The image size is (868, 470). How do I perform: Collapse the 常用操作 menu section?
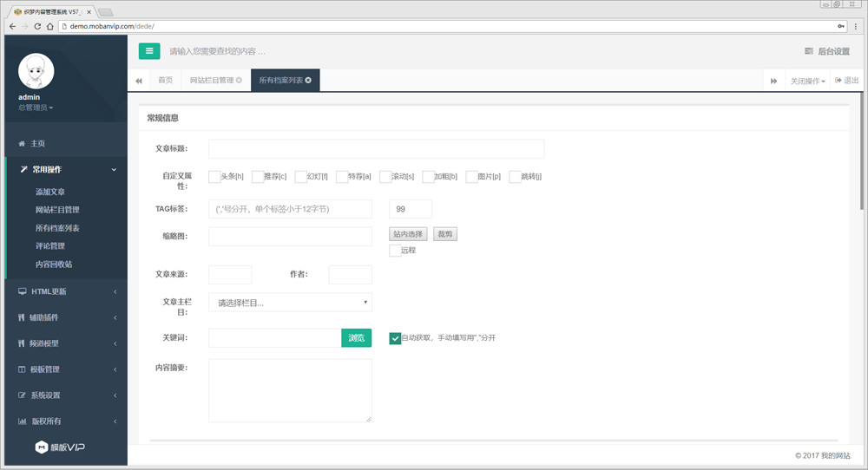tap(114, 169)
